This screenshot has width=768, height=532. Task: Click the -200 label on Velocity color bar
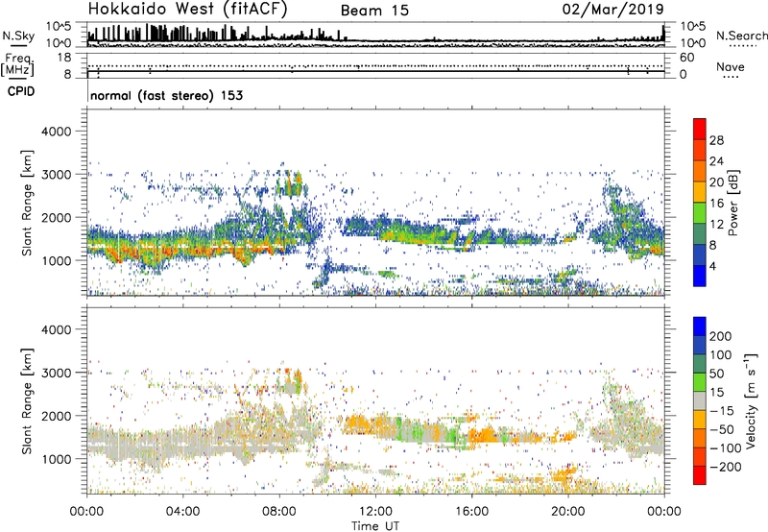pyautogui.click(x=726, y=468)
